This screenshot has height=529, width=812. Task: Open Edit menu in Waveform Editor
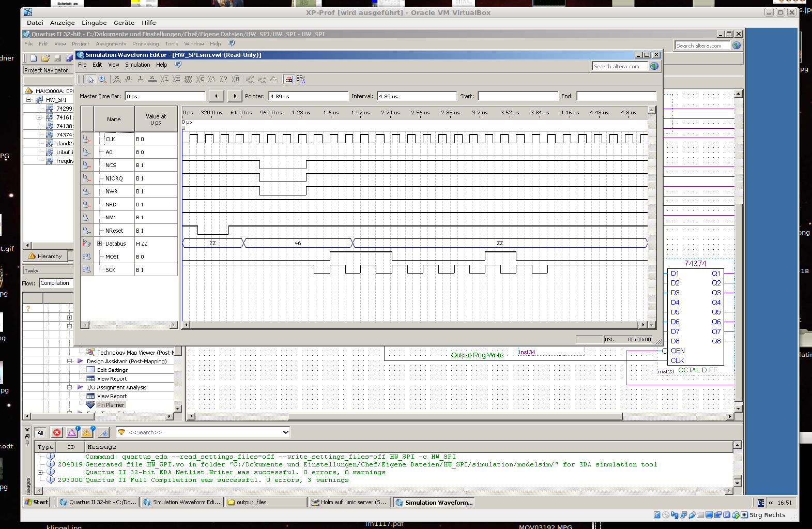click(97, 65)
